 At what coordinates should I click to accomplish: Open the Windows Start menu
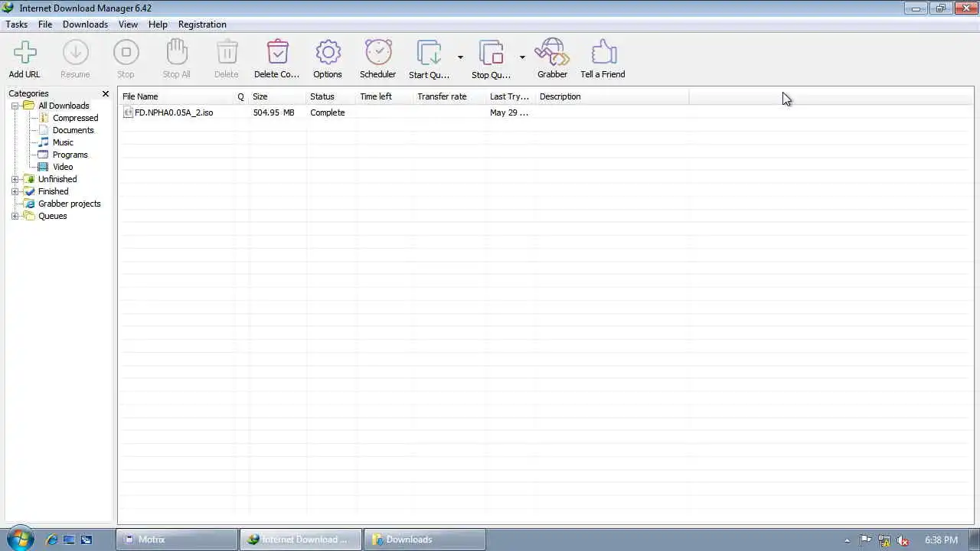pyautogui.click(x=19, y=540)
